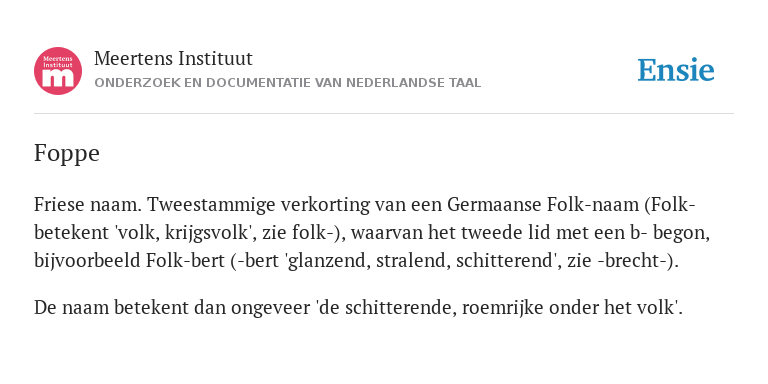Click the word 'Tweestammige'
The width and height of the screenshot is (768, 384).
pos(212,205)
